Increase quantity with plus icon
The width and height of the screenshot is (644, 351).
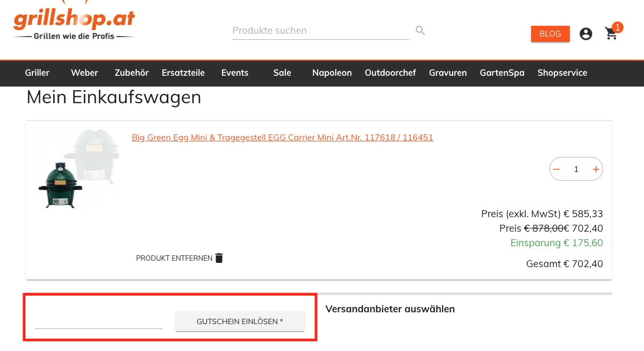[596, 169]
